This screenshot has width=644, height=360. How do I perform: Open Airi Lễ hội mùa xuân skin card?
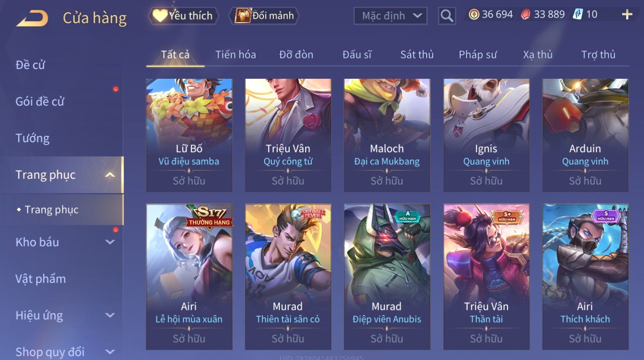[189, 277]
